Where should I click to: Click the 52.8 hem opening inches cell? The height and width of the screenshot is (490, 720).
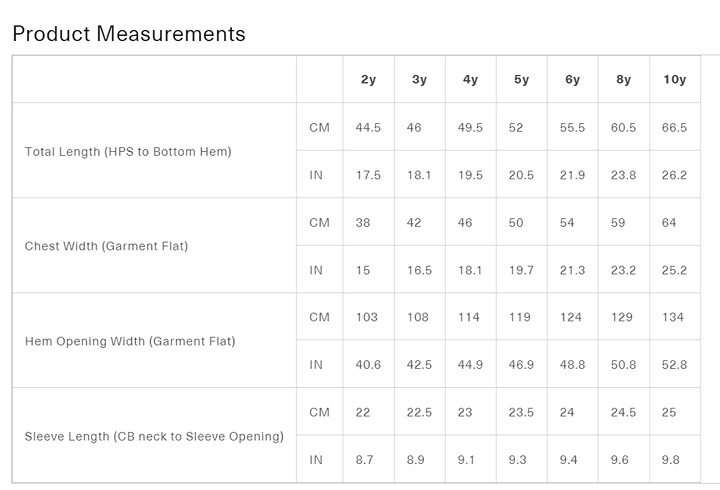[675, 365]
